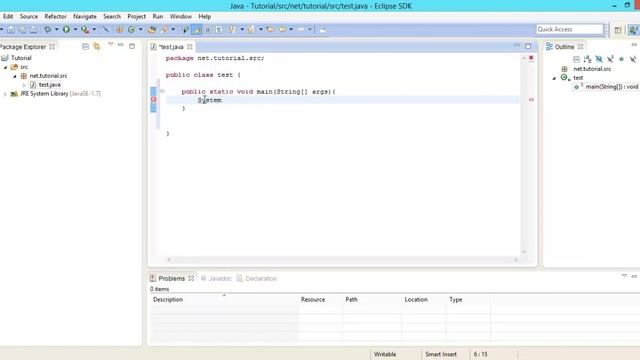Click error marker beside System line

(x=153, y=100)
